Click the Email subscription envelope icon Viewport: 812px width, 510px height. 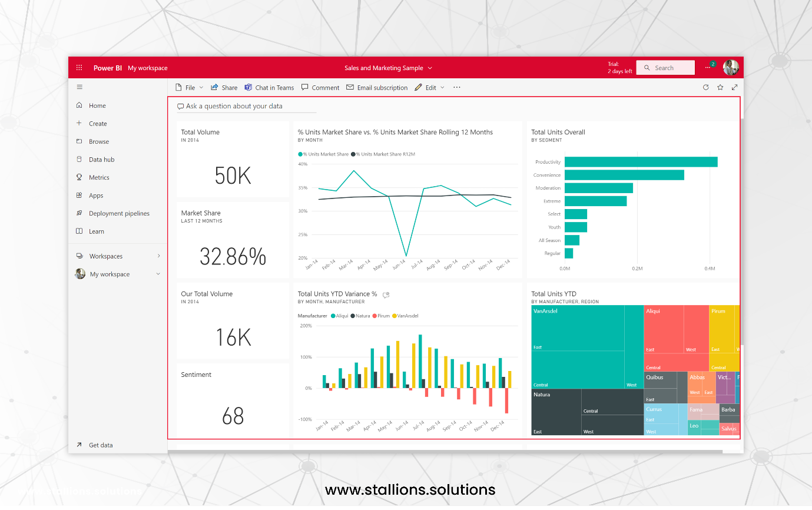pos(350,87)
